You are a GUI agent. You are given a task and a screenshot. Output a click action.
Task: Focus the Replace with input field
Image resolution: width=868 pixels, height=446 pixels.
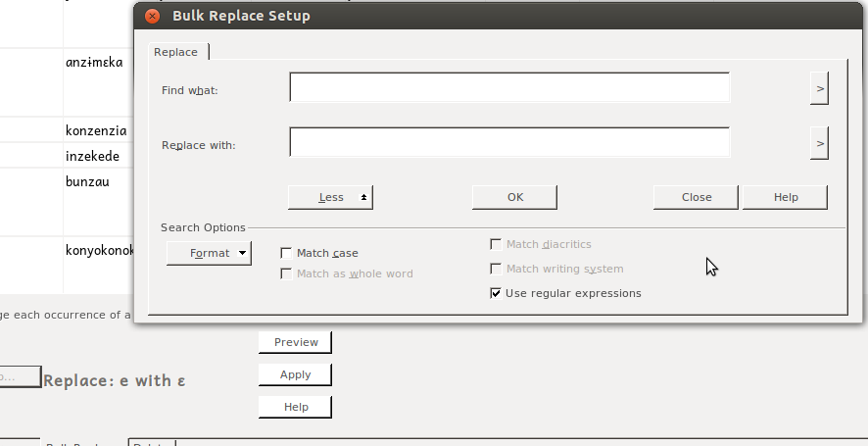pyautogui.click(x=509, y=142)
